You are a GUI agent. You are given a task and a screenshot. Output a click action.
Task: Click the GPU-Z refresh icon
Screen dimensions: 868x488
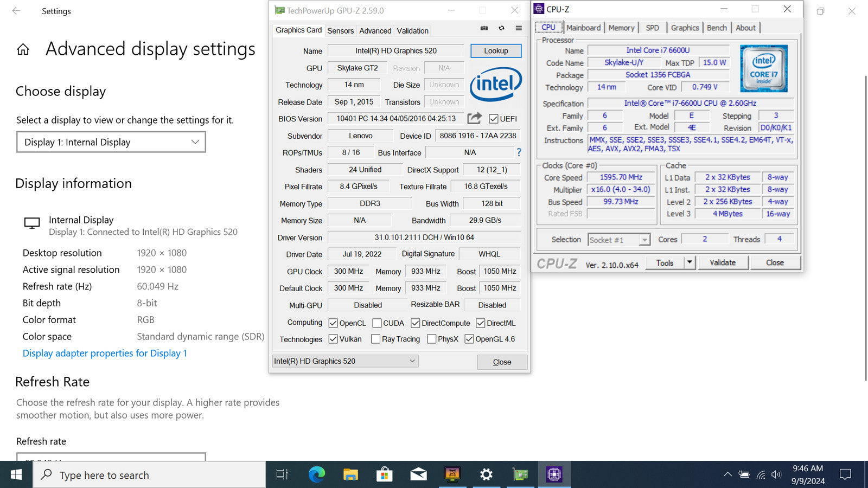coord(501,28)
